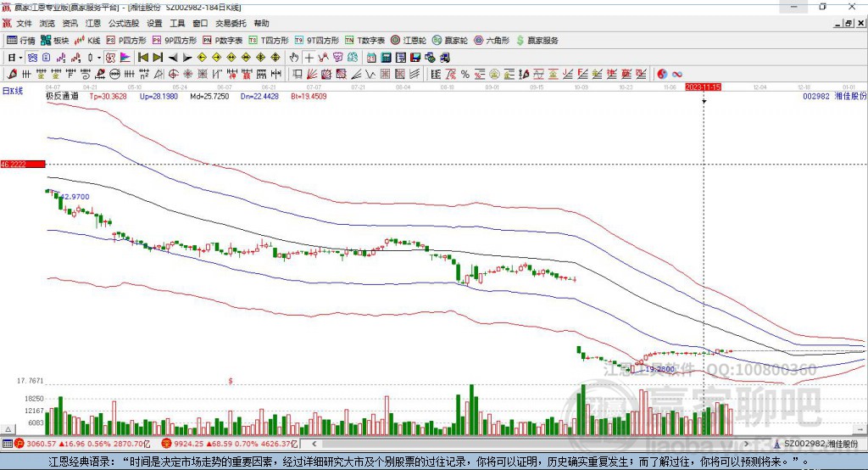
Task: Open the calculator icon
Action: pos(387,58)
